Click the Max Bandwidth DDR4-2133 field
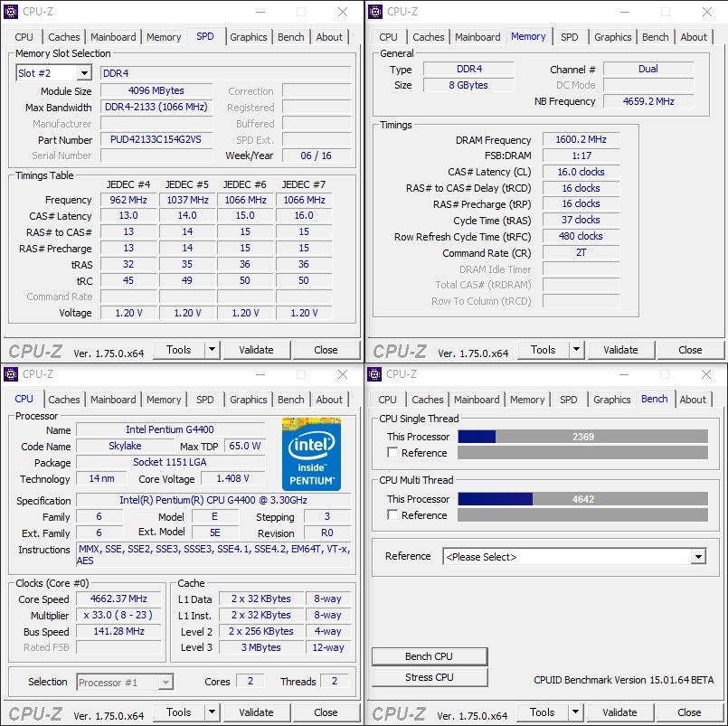This screenshot has height=726, width=728. [156, 107]
